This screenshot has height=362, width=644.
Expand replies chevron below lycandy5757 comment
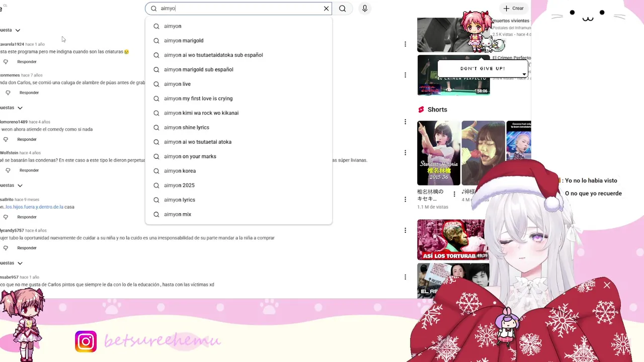pyautogui.click(x=20, y=263)
